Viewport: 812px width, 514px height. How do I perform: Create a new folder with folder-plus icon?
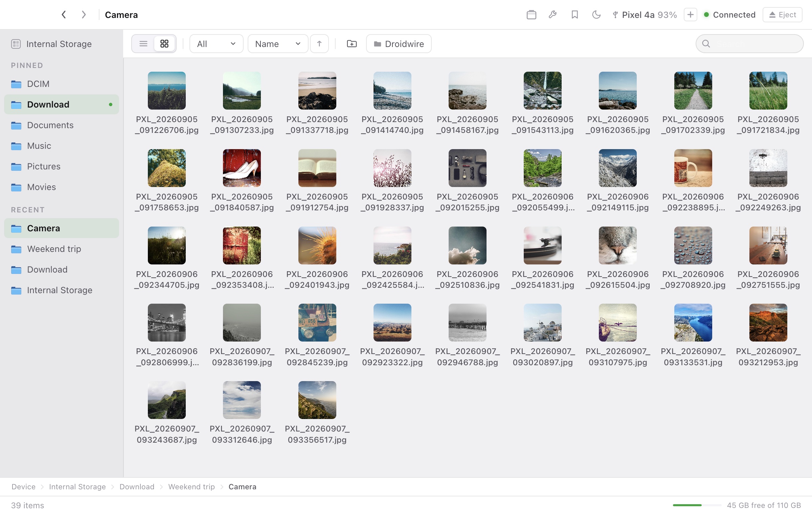tap(352, 44)
